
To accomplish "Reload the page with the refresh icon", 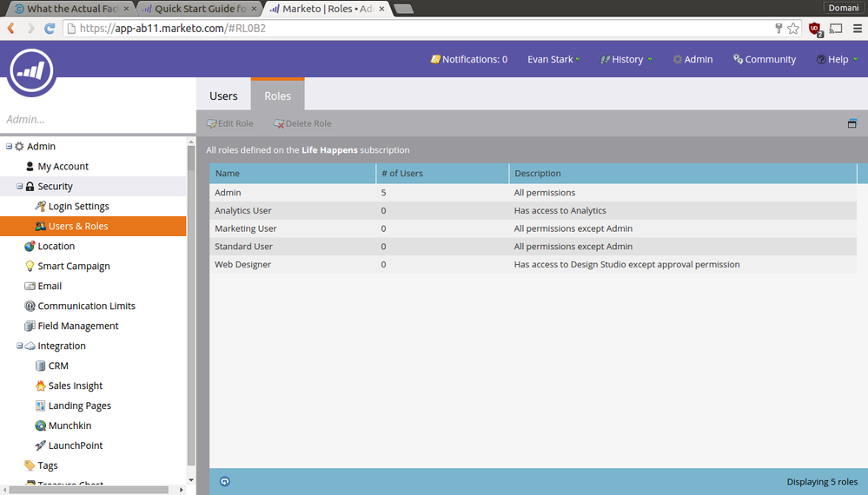I will 50,28.
